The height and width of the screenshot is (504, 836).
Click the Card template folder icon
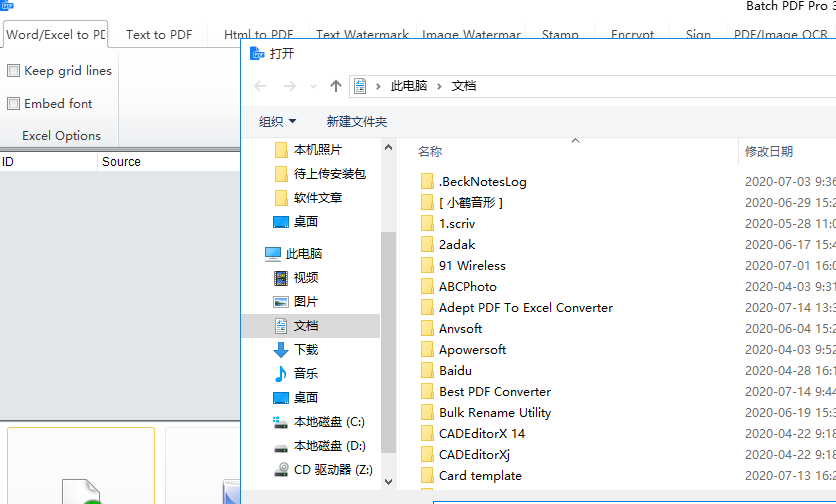427,476
